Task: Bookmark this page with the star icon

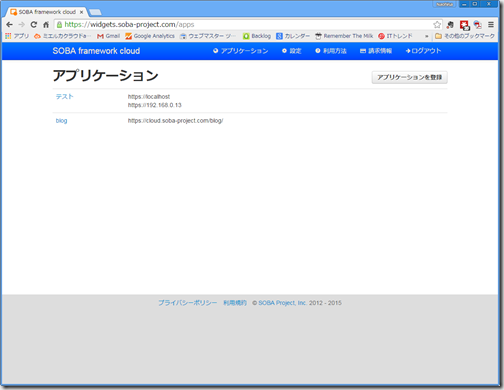Action: (437, 25)
